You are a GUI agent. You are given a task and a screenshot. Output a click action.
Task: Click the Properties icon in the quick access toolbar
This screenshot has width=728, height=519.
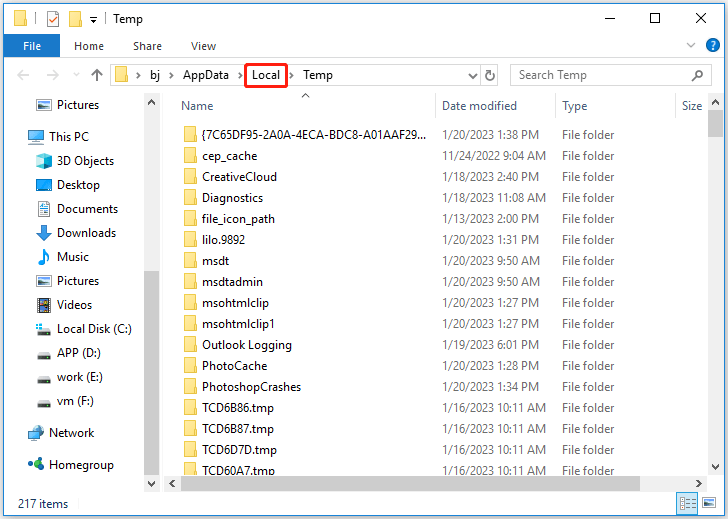point(53,19)
